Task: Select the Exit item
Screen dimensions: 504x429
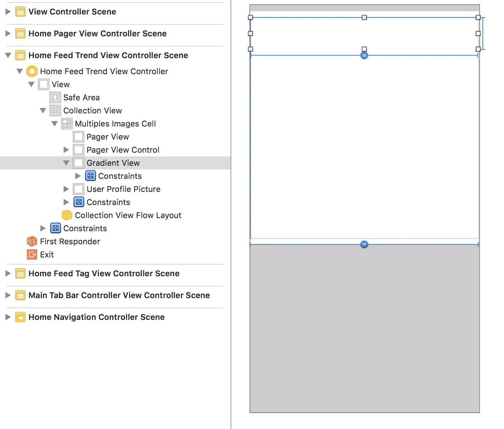Action: (x=115, y=254)
